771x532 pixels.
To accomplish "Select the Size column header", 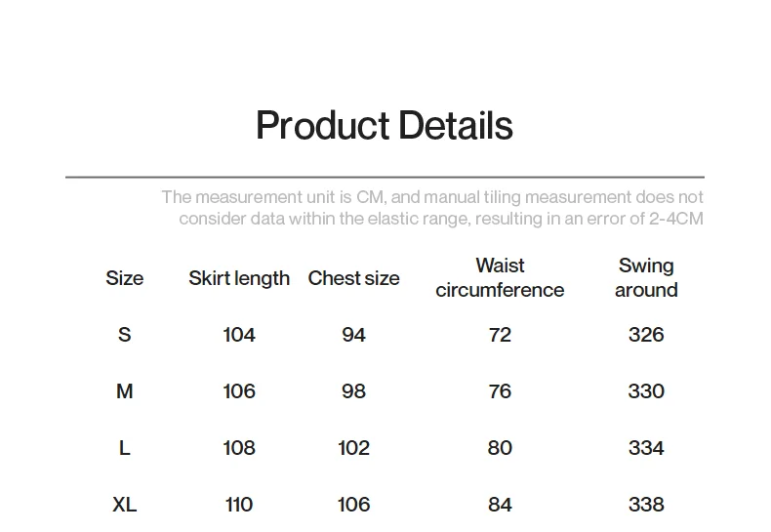I will (124, 278).
